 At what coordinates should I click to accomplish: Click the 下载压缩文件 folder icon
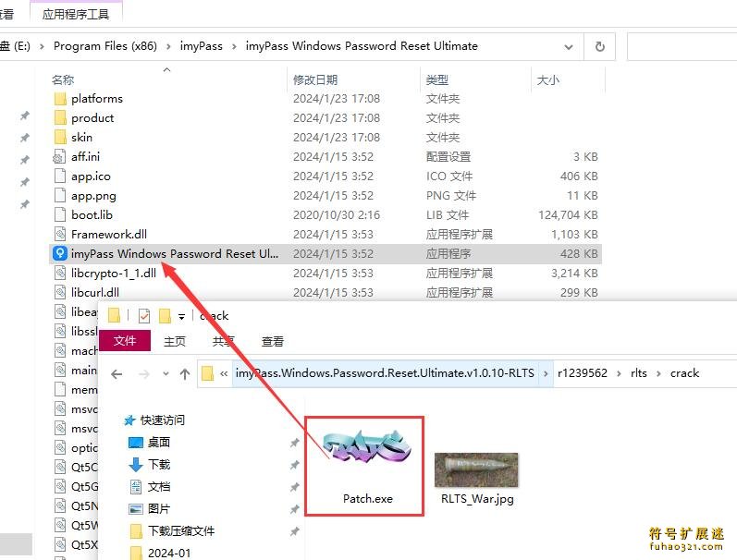pyautogui.click(x=135, y=531)
